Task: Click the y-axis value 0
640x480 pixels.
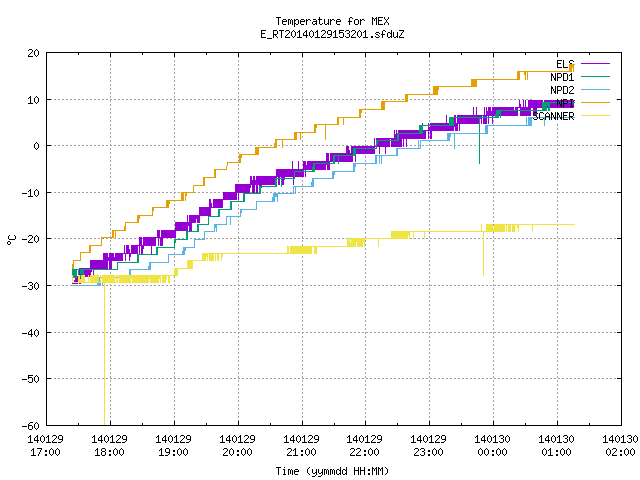Action: 36,146
